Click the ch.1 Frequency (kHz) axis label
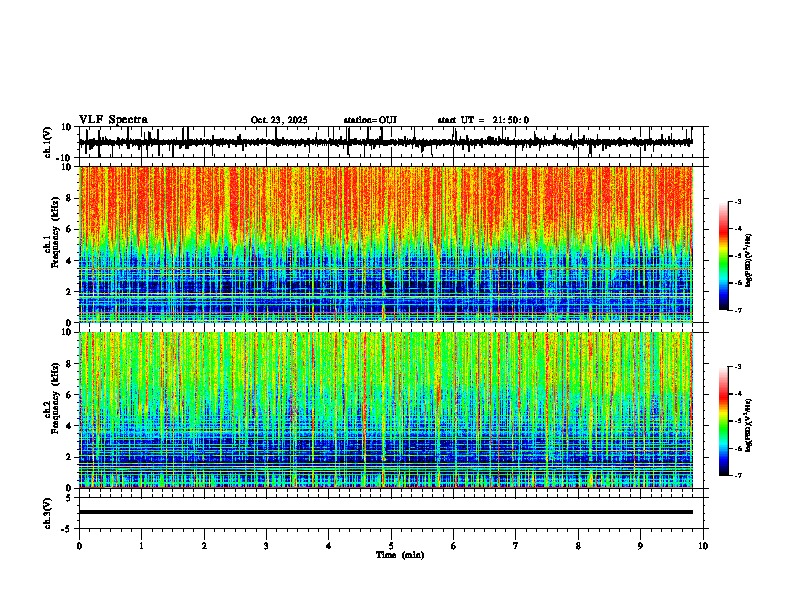The width and height of the screenshot is (792, 612). tap(54, 231)
